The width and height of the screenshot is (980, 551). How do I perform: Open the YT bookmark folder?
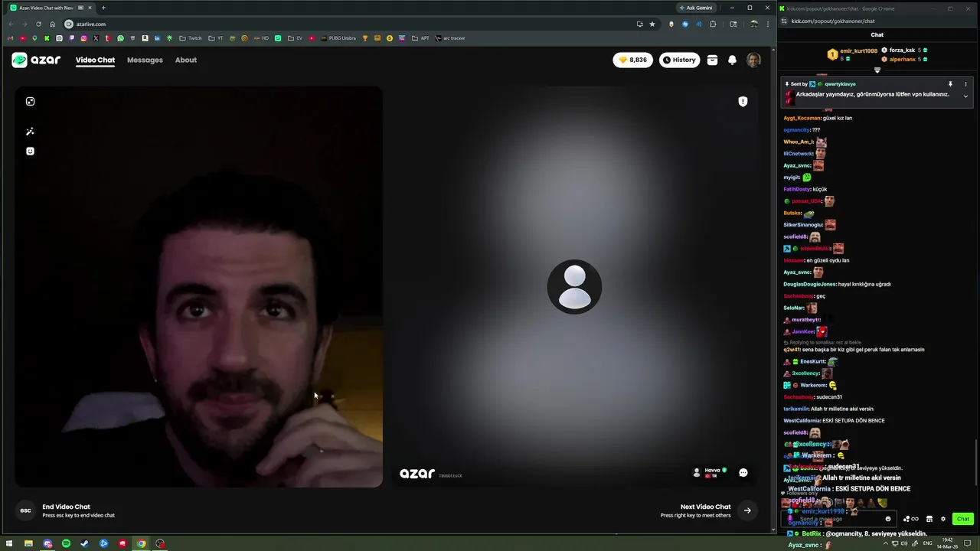(216, 38)
